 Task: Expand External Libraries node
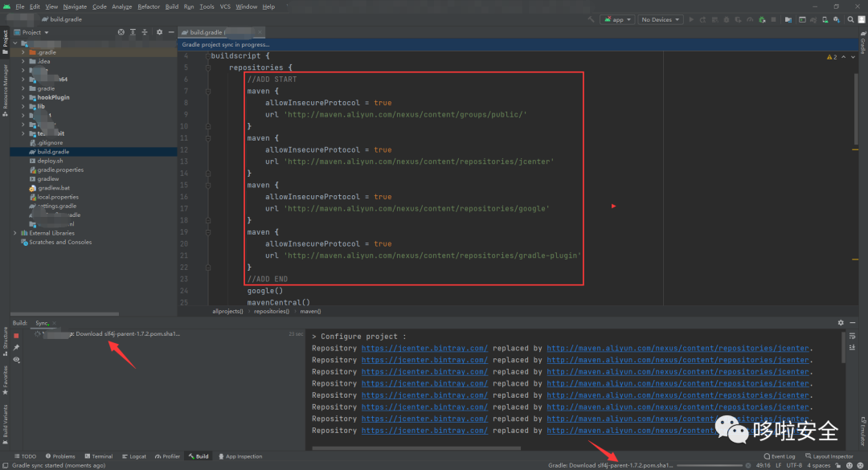click(x=15, y=233)
